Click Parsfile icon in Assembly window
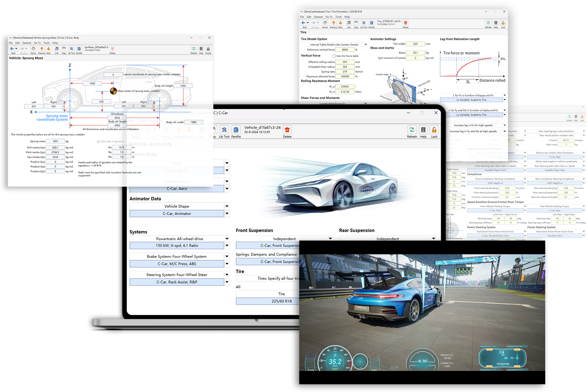 (x=236, y=130)
